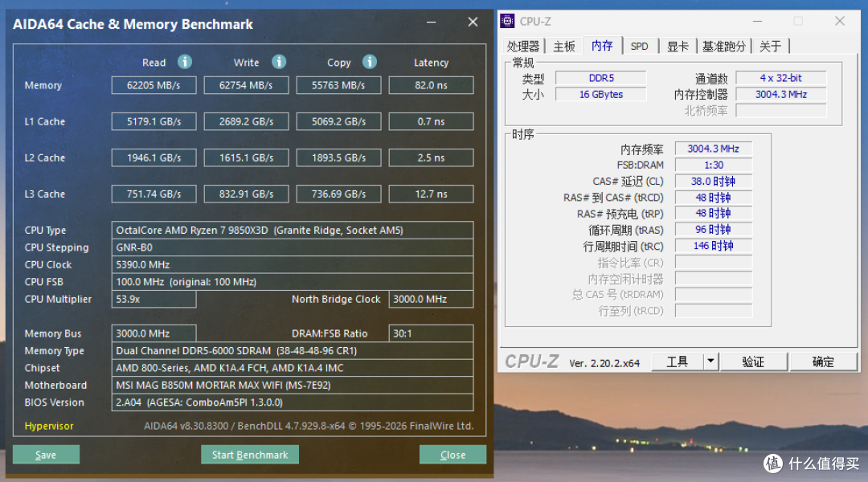This screenshot has height=482, width=868.
Task: Click the North Bridge Clock 3000.0 MHz field
Action: pos(432,299)
